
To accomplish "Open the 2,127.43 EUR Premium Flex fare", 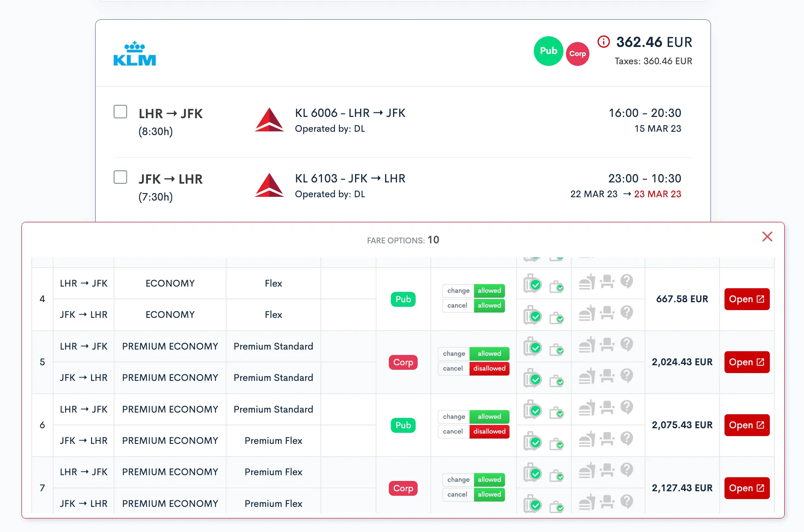I will click(x=746, y=488).
